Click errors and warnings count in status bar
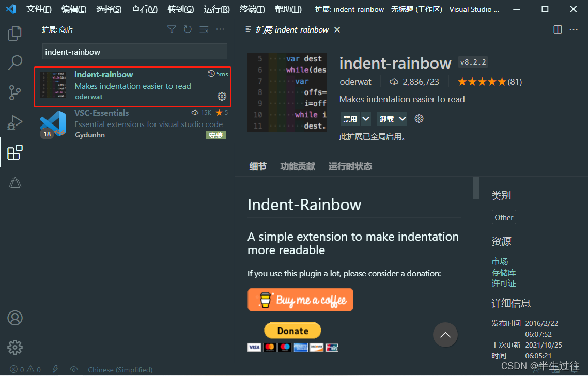This screenshot has width=588, height=376. point(25,370)
